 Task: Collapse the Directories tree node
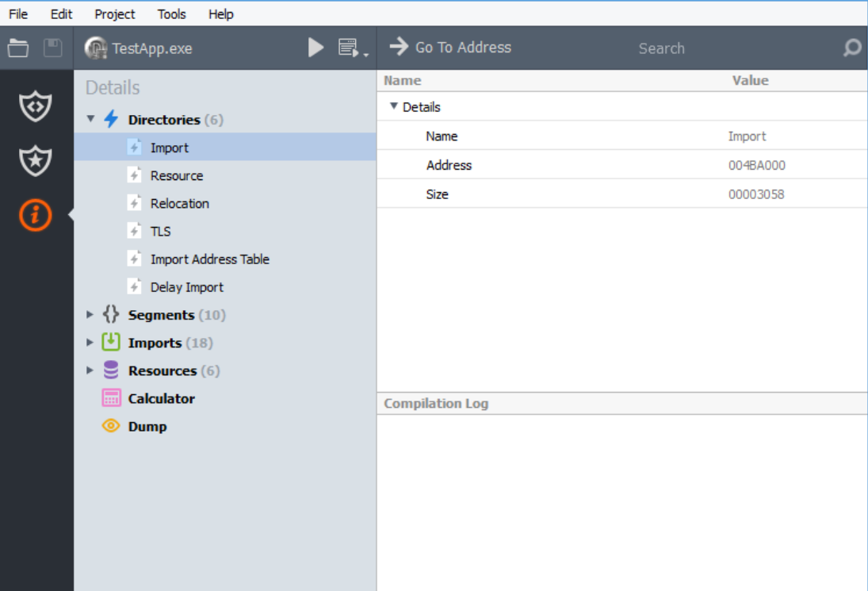click(91, 119)
